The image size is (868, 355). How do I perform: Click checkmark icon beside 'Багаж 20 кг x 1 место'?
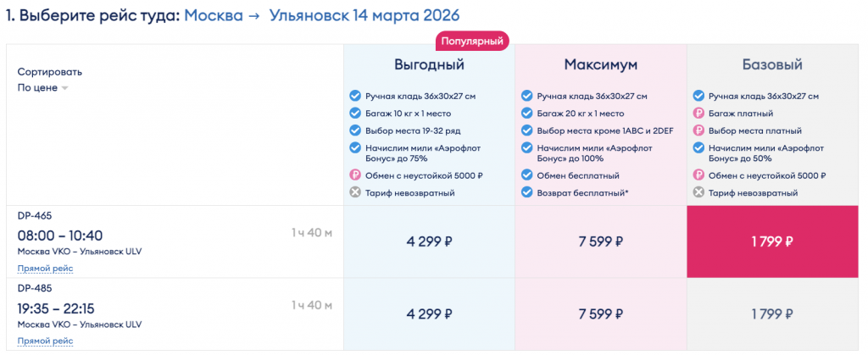click(527, 113)
